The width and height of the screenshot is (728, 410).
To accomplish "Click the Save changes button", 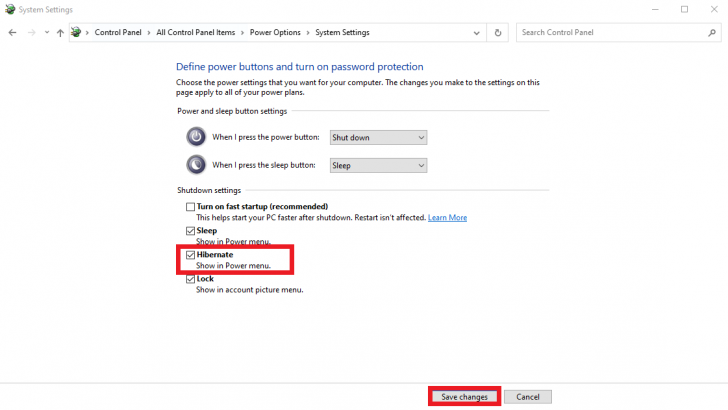I will click(x=464, y=397).
